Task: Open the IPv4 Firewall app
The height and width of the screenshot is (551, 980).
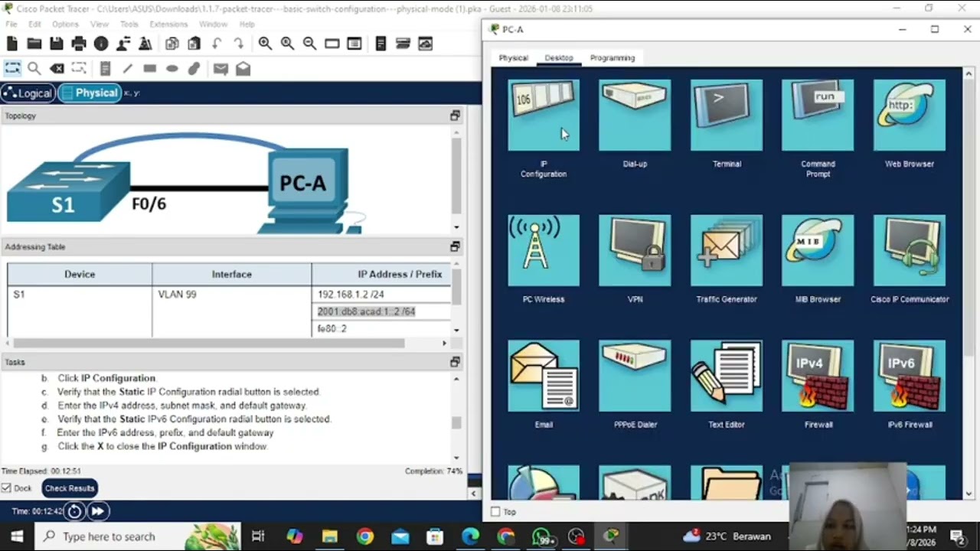Action: (x=818, y=376)
